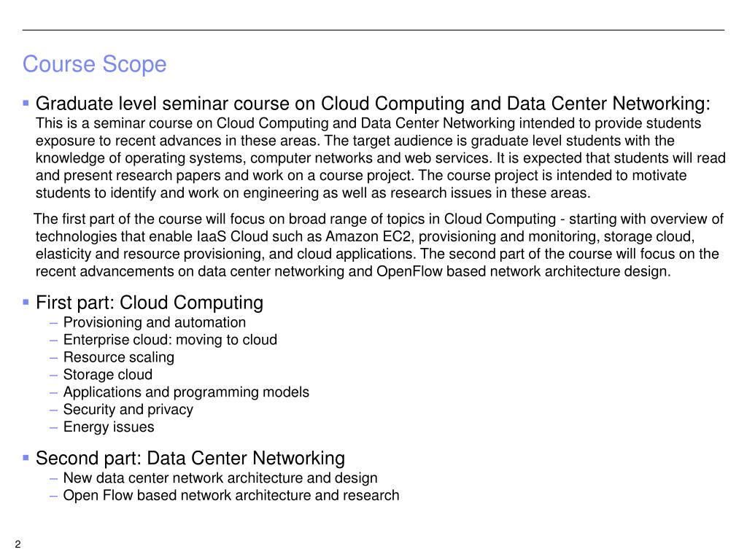This screenshot has height=560, width=747.
Task: Click the square bullet beside First part
Action: tap(26, 301)
